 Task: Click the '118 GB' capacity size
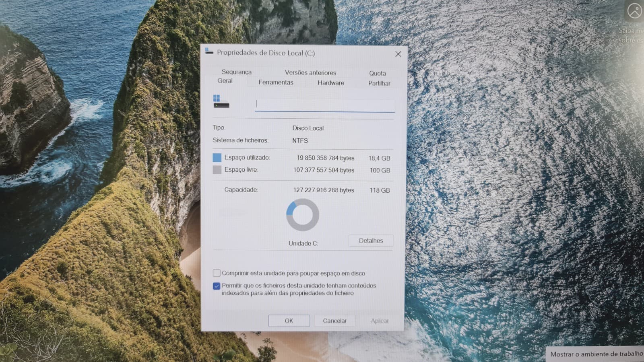pos(380,190)
